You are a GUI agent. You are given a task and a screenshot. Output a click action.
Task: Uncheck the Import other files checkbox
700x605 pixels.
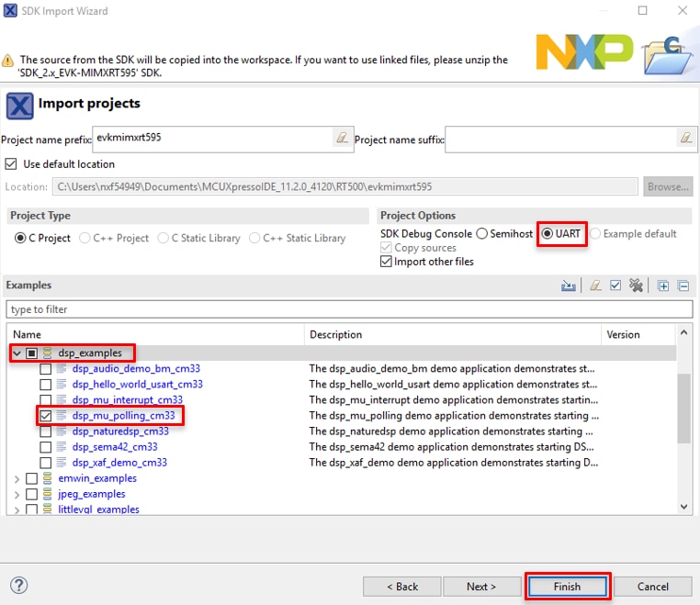(386, 262)
